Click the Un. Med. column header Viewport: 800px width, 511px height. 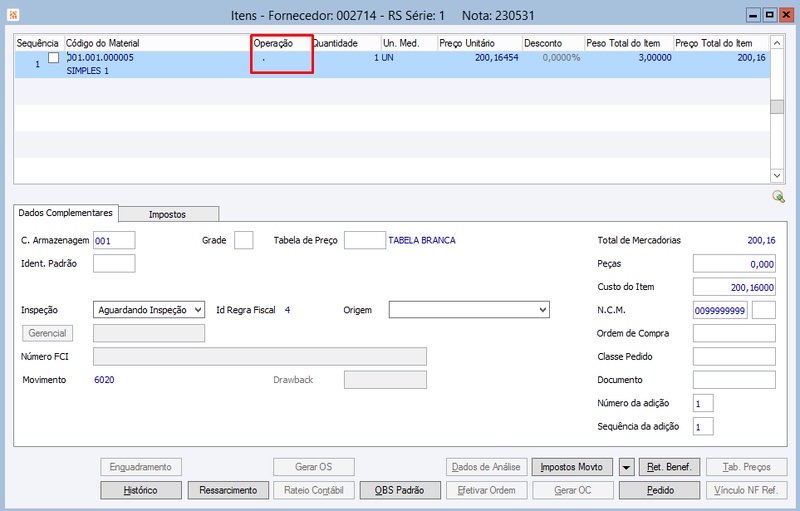pyautogui.click(x=409, y=43)
